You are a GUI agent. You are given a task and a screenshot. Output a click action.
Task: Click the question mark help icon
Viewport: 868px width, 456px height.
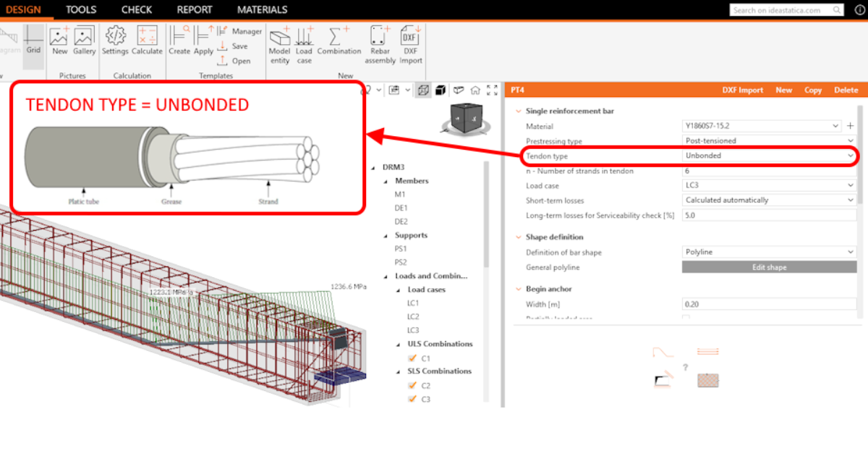(x=685, y=368)
